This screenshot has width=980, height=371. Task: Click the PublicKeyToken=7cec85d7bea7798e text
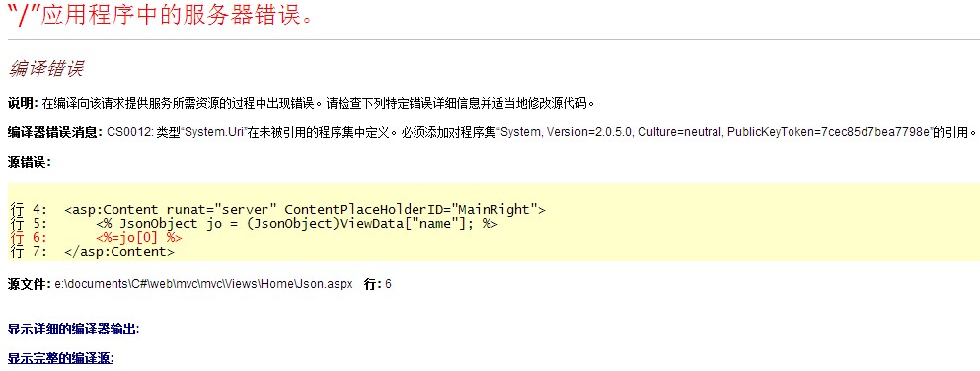coord(830,132)
